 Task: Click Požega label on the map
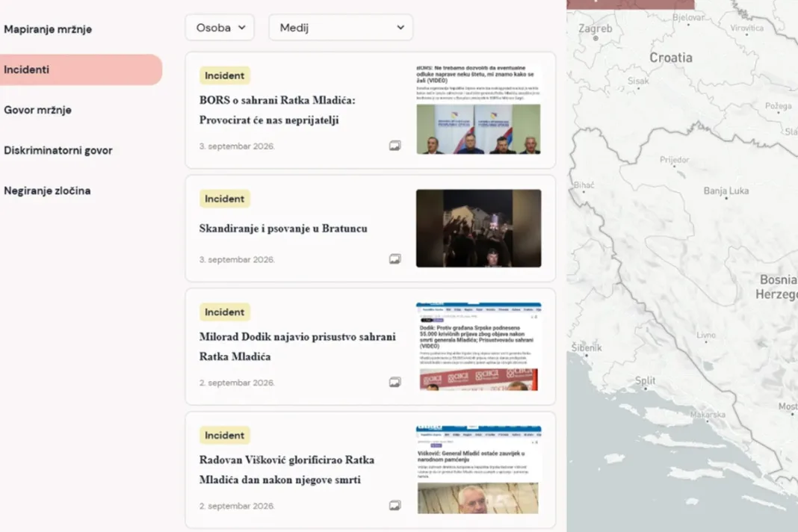(x=778, y=106)
